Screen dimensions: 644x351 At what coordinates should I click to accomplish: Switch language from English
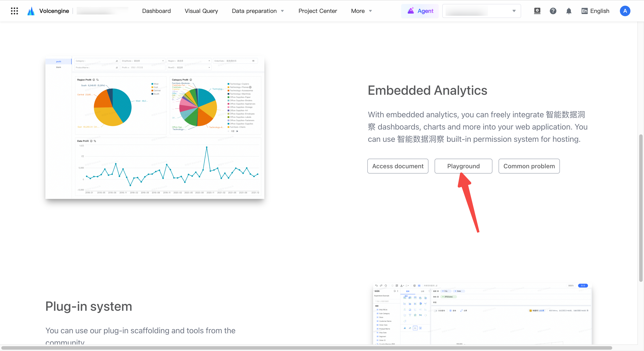coord(595,11)
